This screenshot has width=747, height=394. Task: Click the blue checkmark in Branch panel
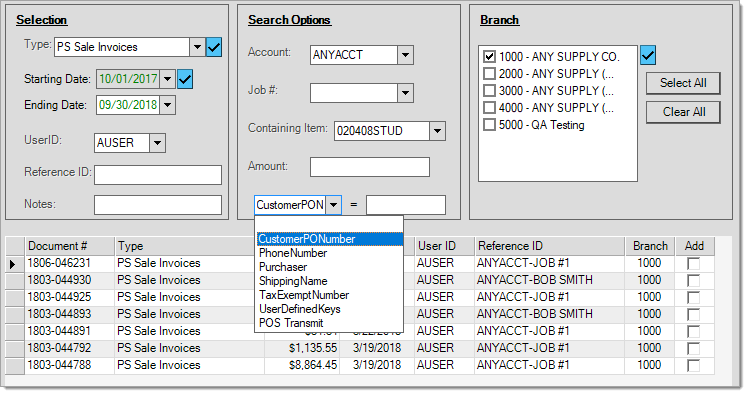click(648, 55)
